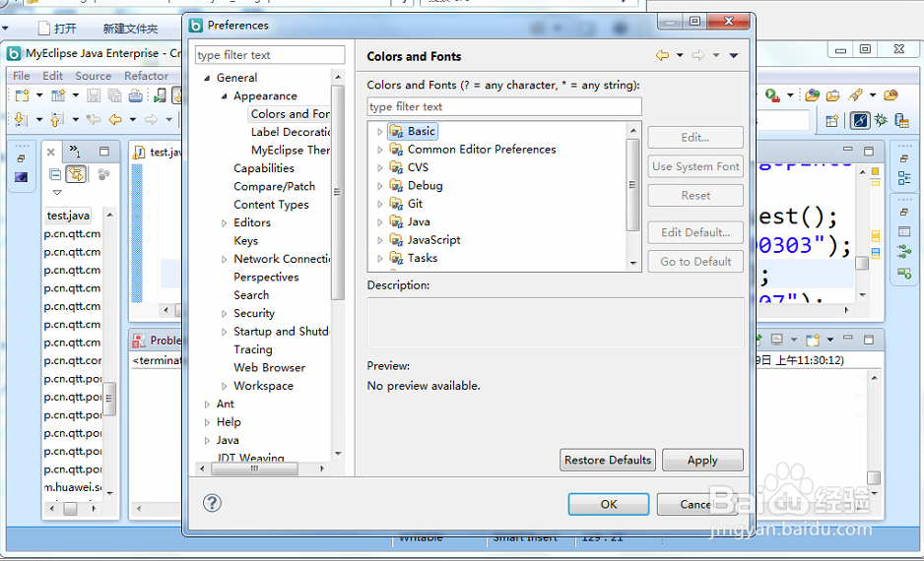Select Content Types preference page
The height and width of the screenshot is (561, 924).
[x=271, y=205]
